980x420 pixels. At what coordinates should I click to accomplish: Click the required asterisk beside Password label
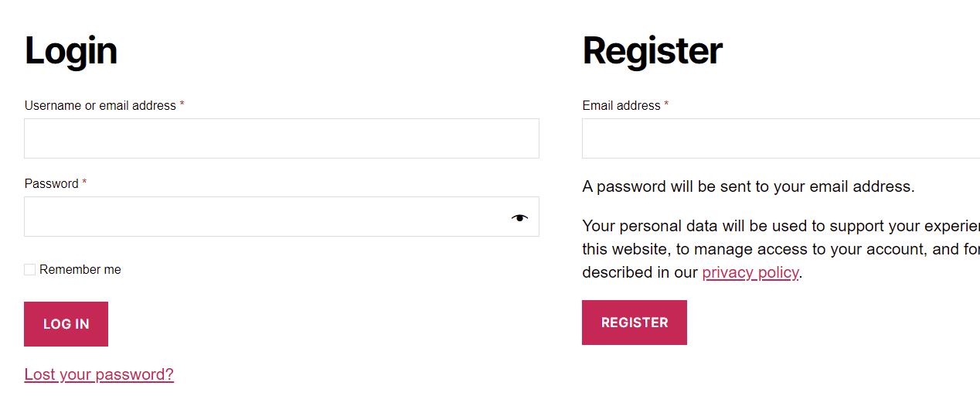click(84, 183)
